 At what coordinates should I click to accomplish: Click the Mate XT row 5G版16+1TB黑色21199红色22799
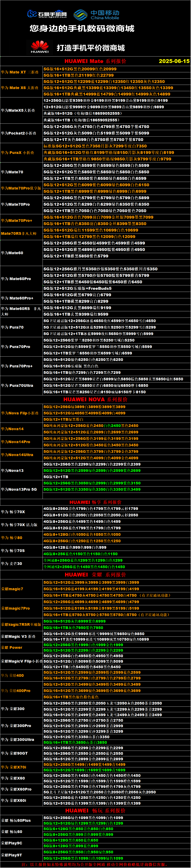coord(79,75)
